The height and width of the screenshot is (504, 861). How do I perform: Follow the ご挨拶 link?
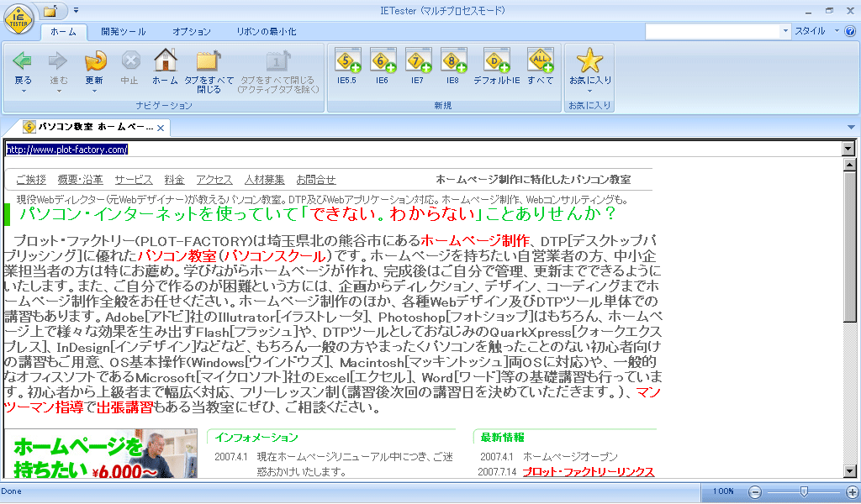coord(31,179)
